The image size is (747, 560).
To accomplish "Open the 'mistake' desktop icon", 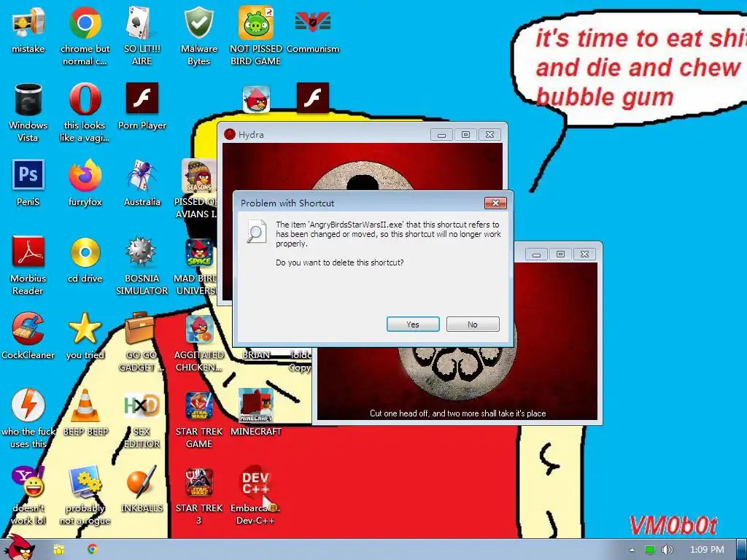I will click(x=28, y=30).
